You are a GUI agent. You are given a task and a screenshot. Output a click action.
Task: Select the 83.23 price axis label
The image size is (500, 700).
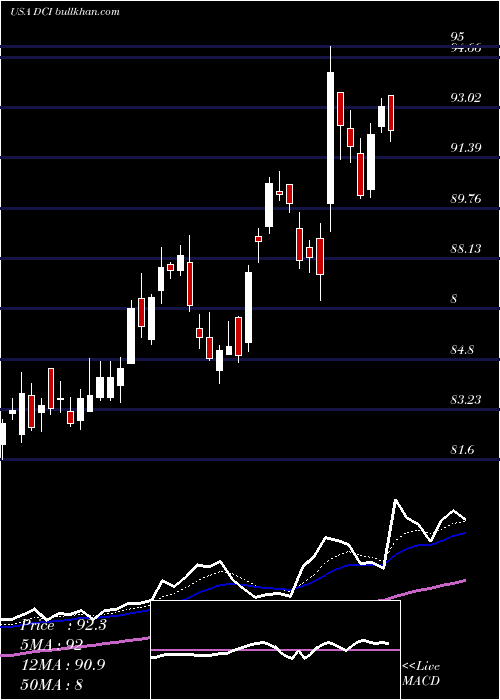(466, 400)
